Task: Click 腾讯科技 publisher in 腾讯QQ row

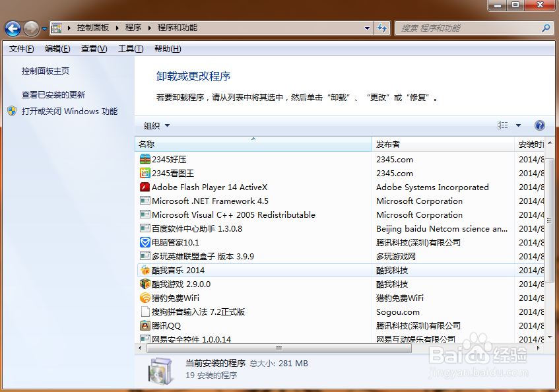Action: (418, 326)
